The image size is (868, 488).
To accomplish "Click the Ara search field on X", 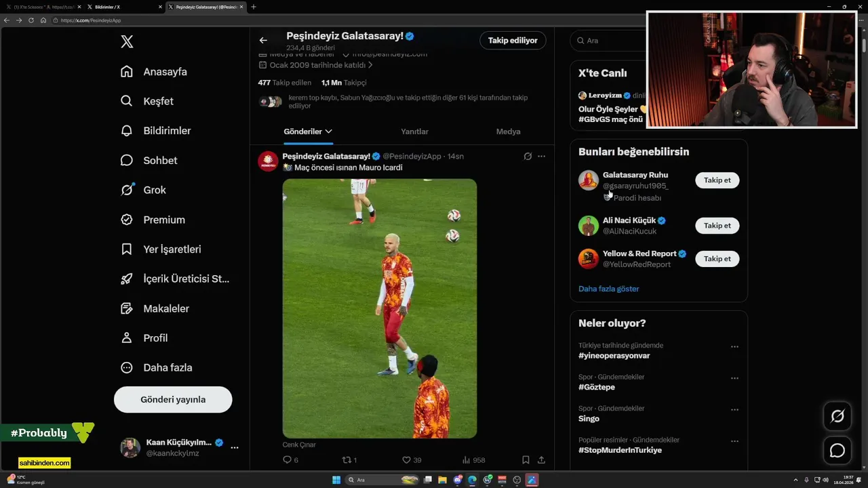I will pos(607,41).
